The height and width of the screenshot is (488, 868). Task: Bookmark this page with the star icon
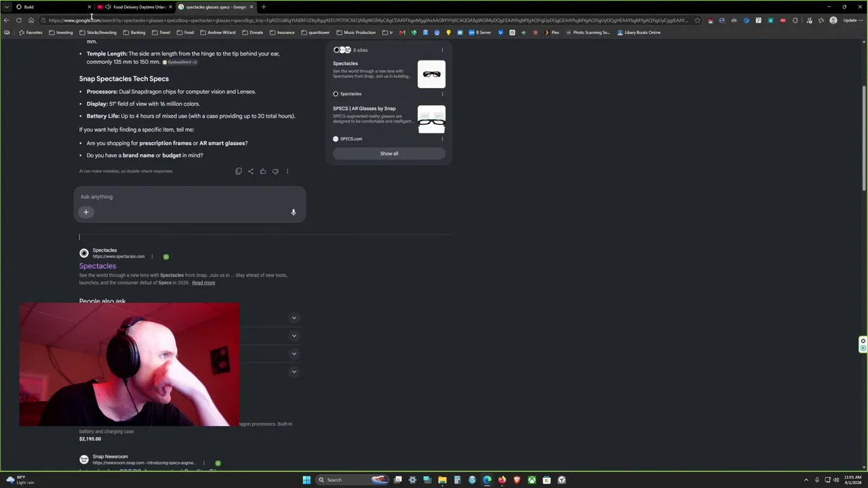click(x=697, y=20)
